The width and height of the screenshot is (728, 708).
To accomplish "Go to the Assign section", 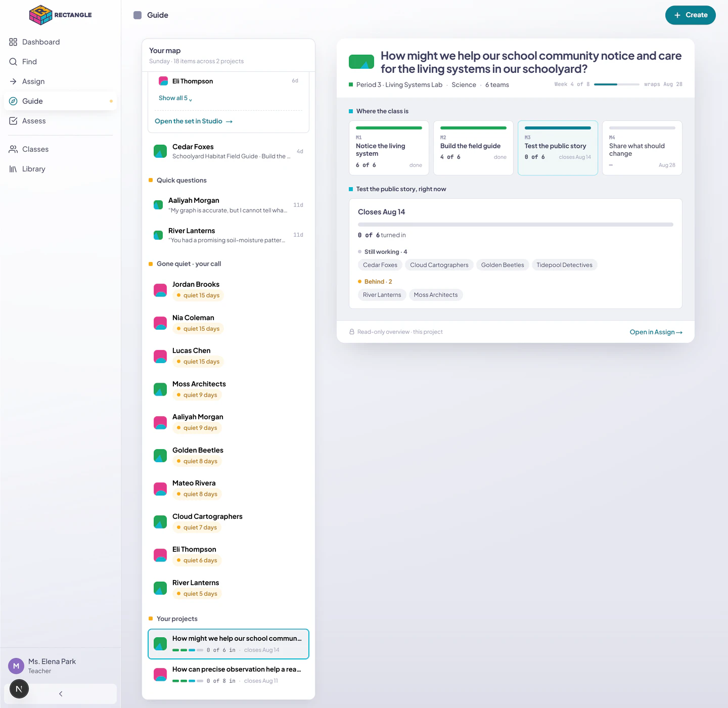I will pyautogui.click(x=60, y=81).
